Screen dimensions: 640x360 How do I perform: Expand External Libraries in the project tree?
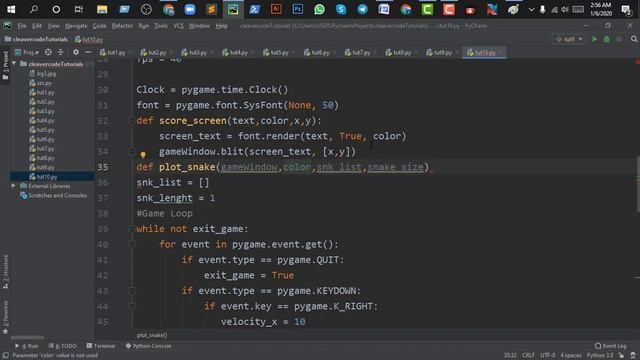[x=13, y=186]
